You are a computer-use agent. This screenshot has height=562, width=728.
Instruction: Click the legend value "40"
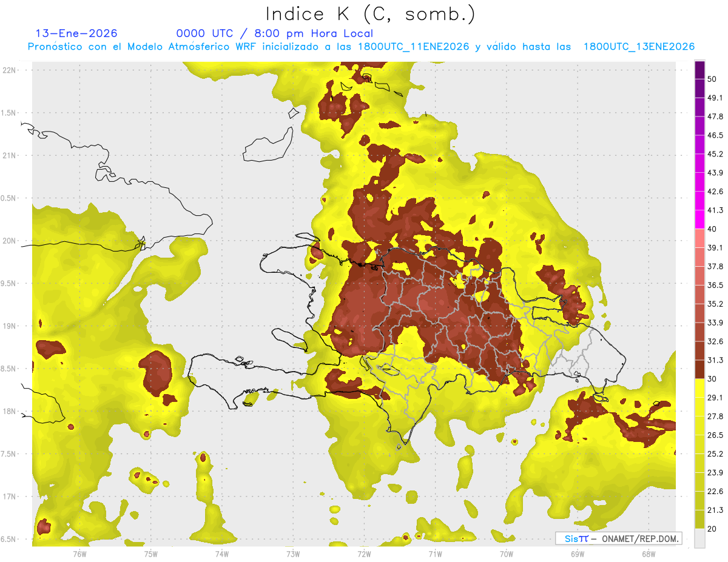[x=712, y=229]
